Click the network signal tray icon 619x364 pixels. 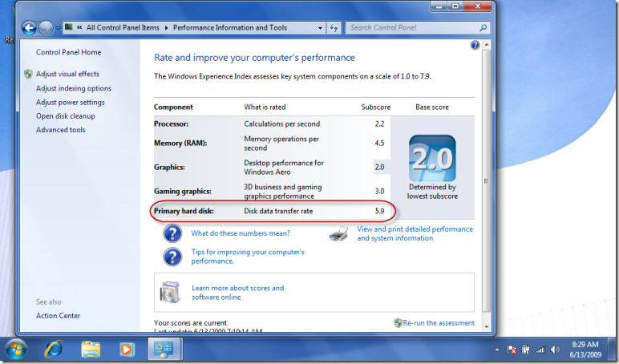click(x=540, y=350)
